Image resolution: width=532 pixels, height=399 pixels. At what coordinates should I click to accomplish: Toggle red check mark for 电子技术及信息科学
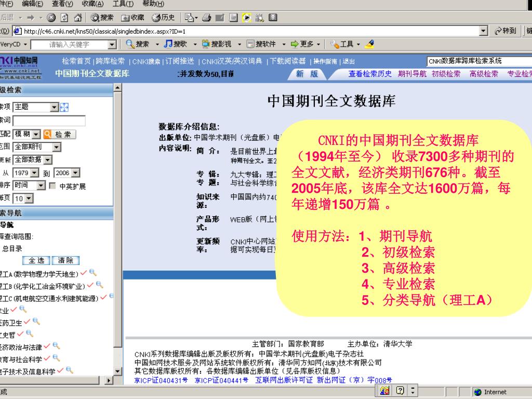point(60,370)
